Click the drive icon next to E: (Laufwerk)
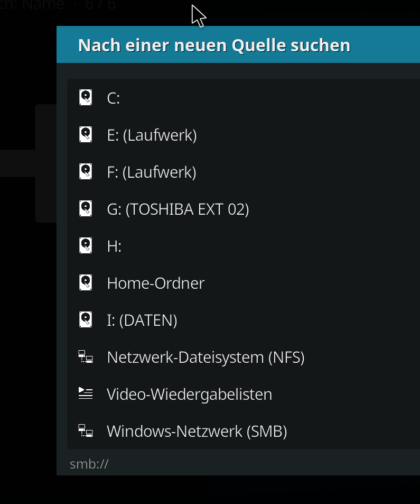This screenshot has height=504, width=420. click(86, 134)
